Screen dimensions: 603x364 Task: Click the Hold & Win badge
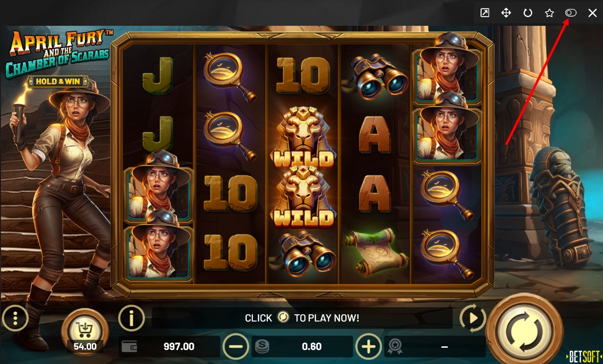[x=58, y=82]
